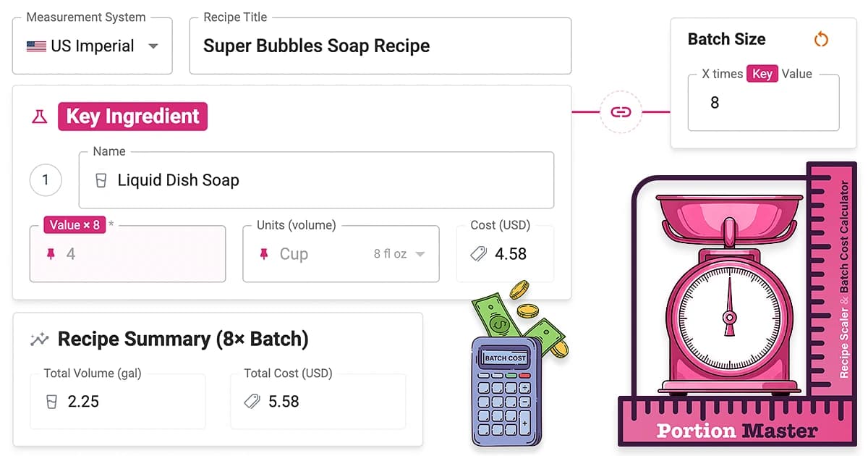Click the Key Ingredient badge
The height and width of the screenshot is (456, 868).
pos(132,116)
